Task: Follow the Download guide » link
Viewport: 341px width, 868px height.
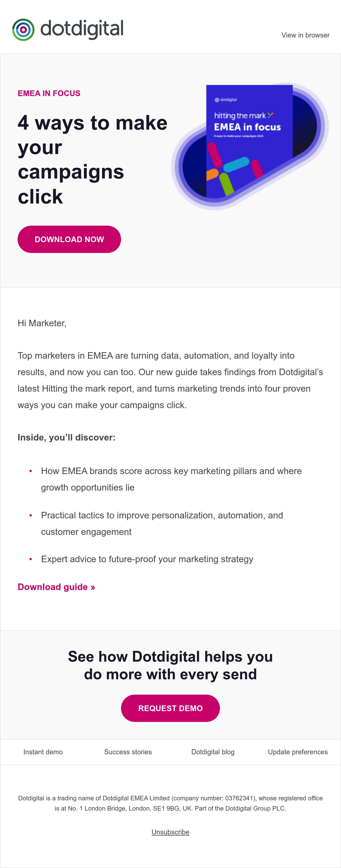Action: coord(56,587)
